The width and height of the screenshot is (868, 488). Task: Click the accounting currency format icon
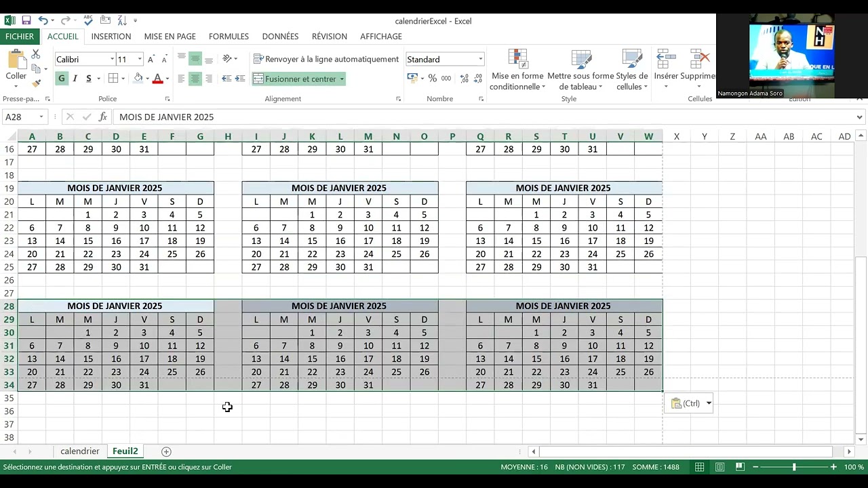tap(412, 79)
